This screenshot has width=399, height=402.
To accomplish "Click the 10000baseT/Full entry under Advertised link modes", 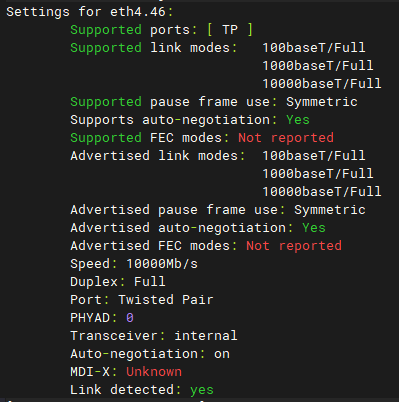I will pyautogui.click(x=322, y=192).
